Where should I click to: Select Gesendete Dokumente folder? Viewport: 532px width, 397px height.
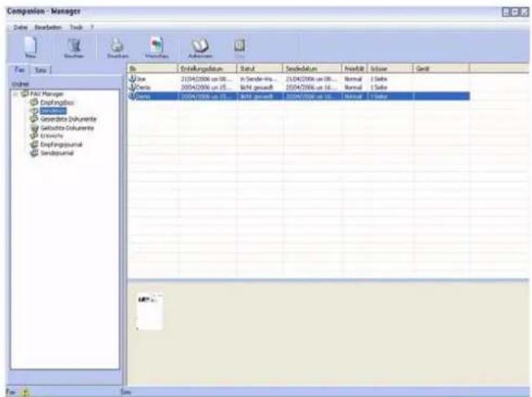(x=68, y=119)
